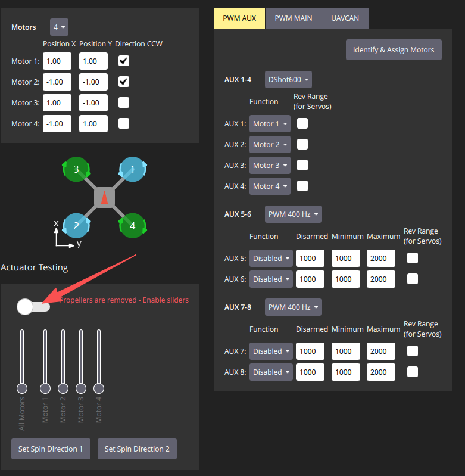Check Rev Range for AUX 5
The height and width of the screenshot is (476, 465).
pyautogui.click(x=413, y=258)
